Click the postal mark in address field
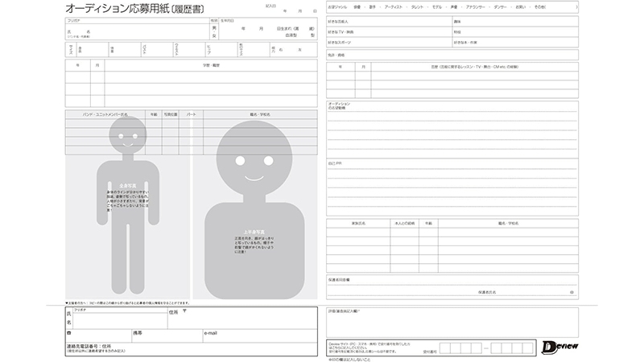Screen dimensions: 644x362 [184, 310]
